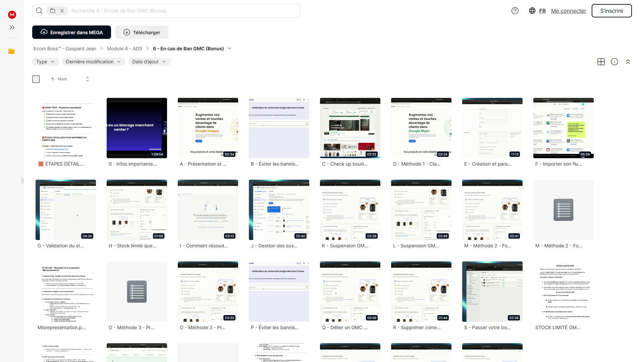Open A - Présentation et video thumbnail
The image size is (644, 362).
(x=208, y=128)
